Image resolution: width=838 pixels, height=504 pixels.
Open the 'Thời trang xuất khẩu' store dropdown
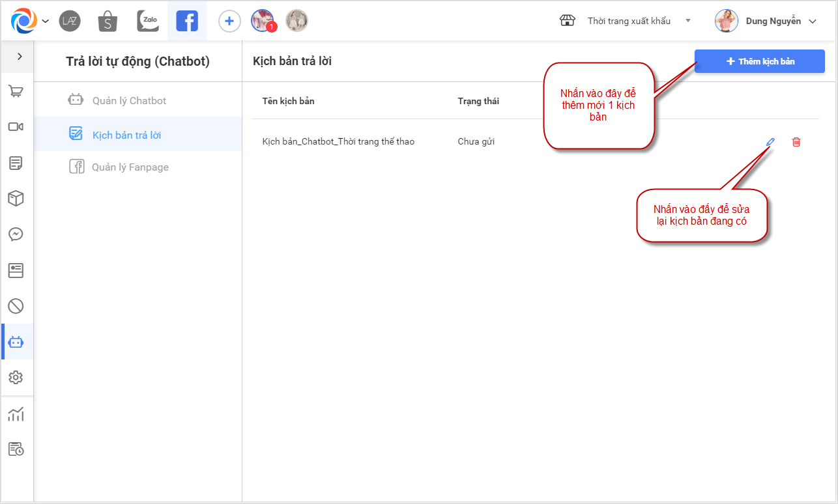tap(639, 21)
